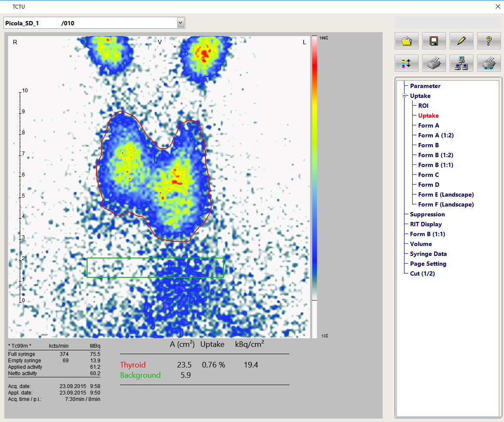Click inside the green background ROI rectangle

[x=155, y=267]
